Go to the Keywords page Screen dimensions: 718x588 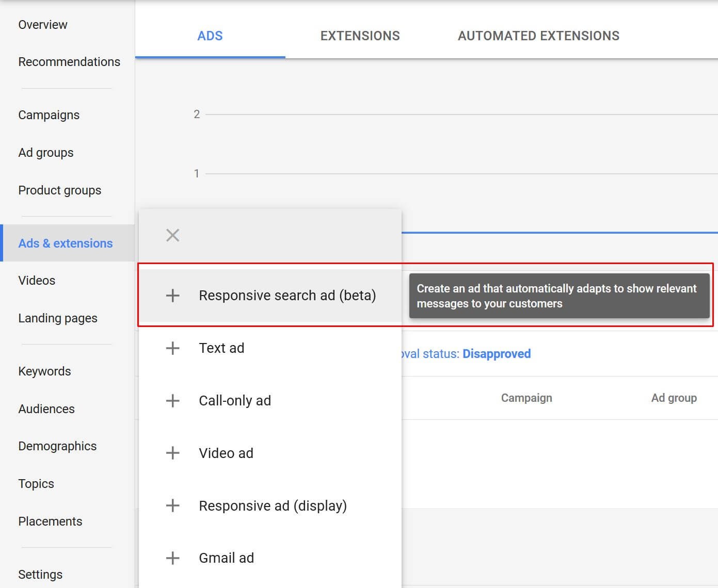point(44,371)
